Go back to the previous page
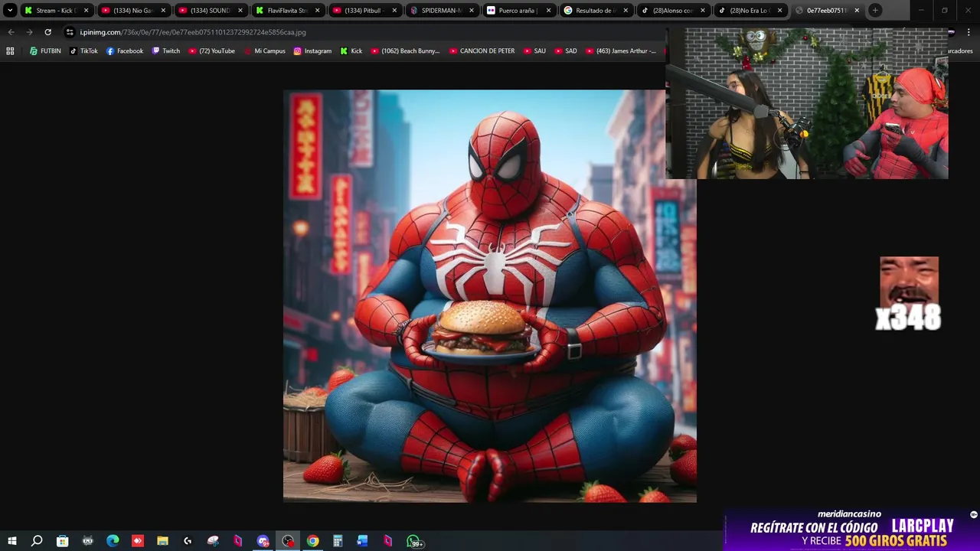This screenshot has height=551, width=980. coord(11,32)
